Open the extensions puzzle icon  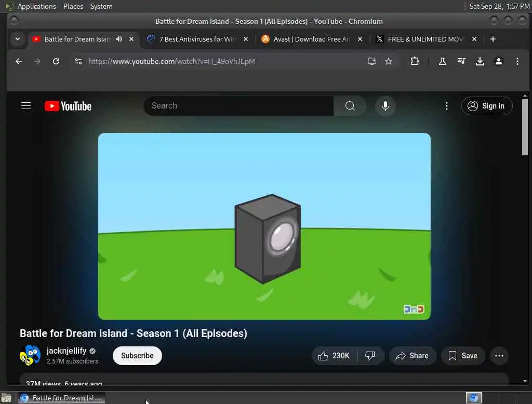[415, 61]
